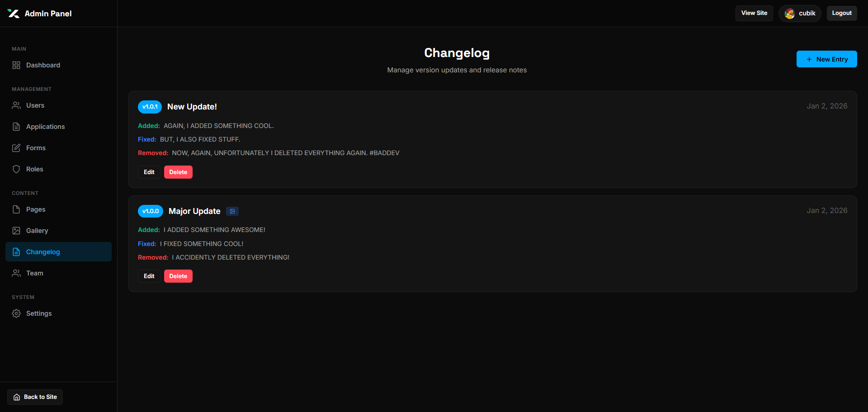Open the Forms section

59,148
